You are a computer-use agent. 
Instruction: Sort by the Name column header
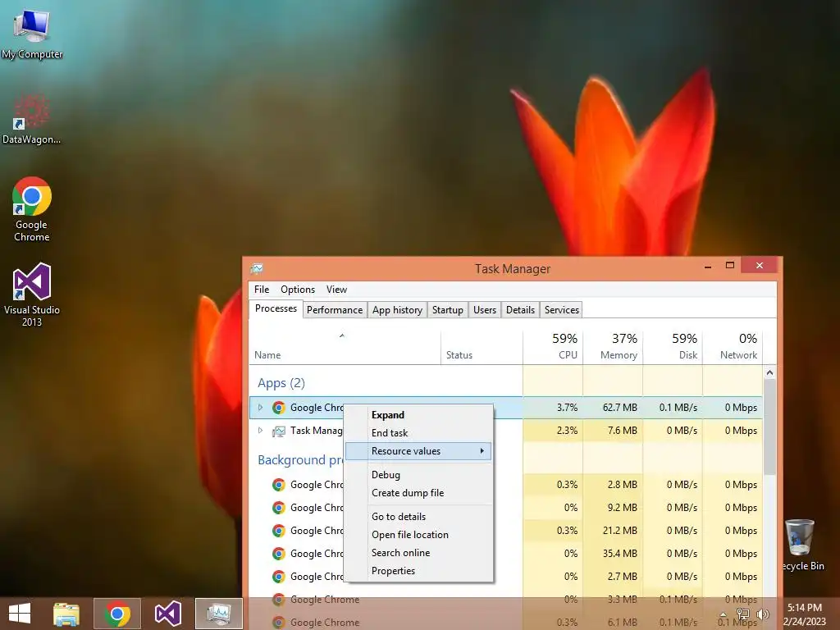(x=345, y=346)
